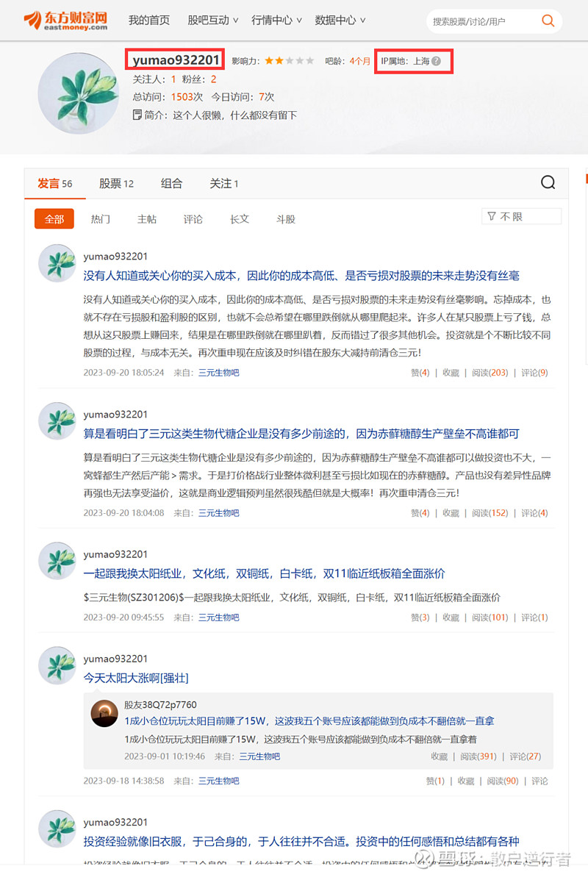Like the 09:45:55 post 赞(3)

tap(420, 618)
